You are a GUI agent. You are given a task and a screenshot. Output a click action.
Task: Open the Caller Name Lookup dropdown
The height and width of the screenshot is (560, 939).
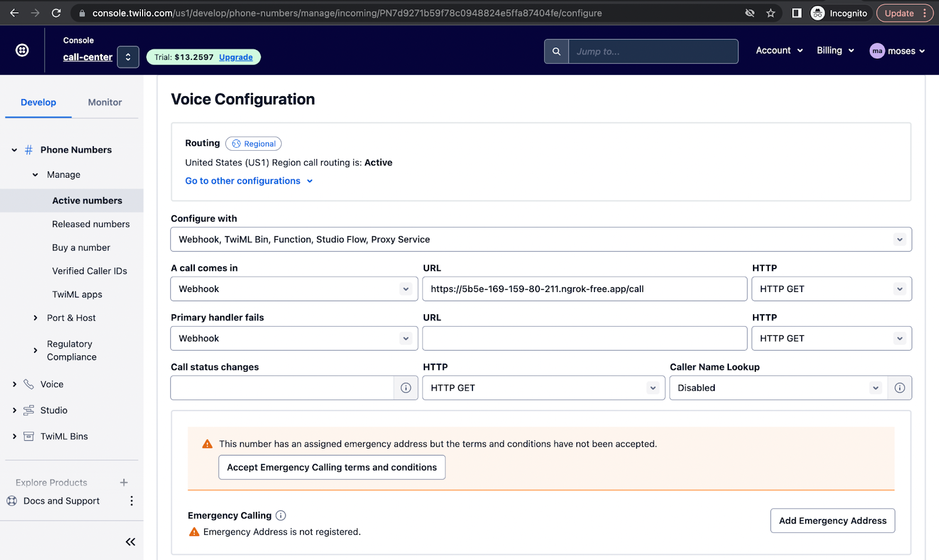point(778,388)
